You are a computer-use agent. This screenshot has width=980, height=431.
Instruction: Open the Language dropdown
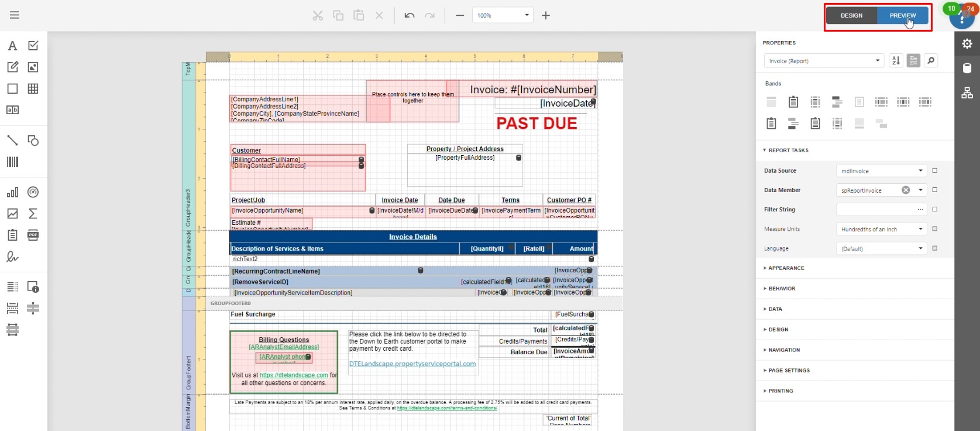881,249
